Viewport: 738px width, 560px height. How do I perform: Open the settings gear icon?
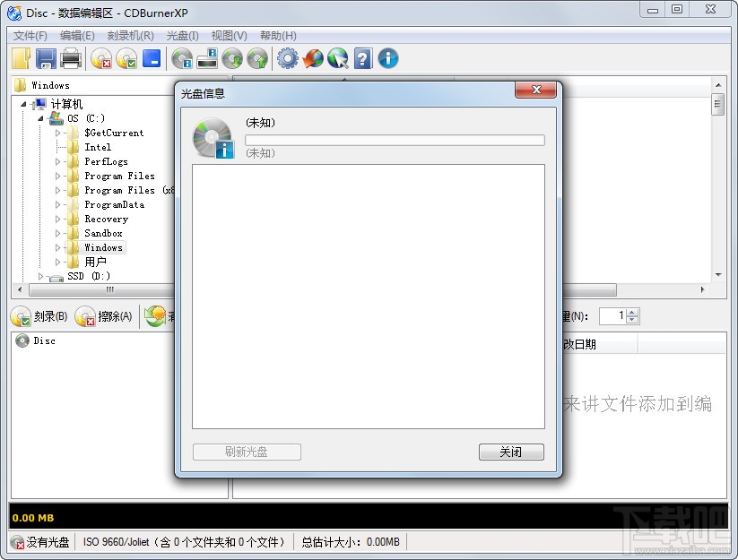(287, 58)
